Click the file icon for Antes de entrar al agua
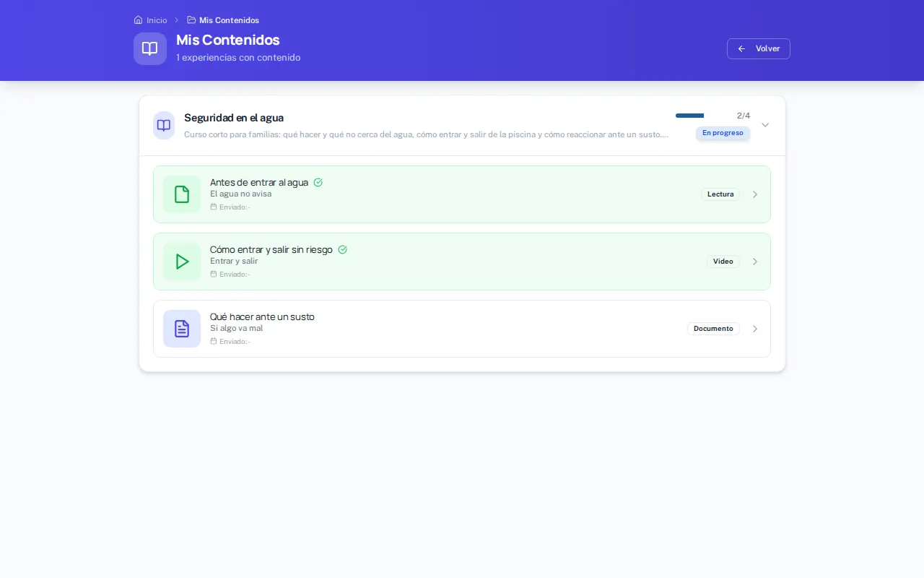Screen dimensions: 924x578 pyautogui.click(x=182, y=194)
